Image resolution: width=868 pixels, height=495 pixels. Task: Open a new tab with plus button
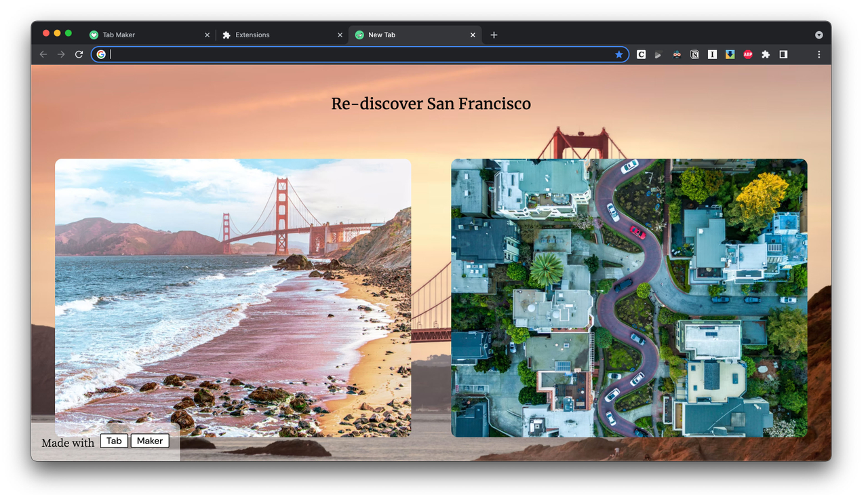tap(494, 35)
